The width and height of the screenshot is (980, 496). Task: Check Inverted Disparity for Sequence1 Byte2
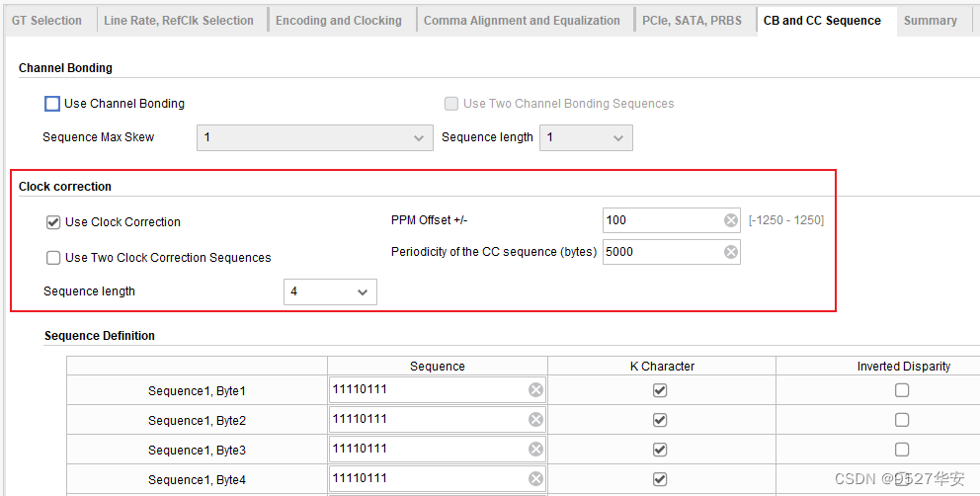(x=902, y=420)
